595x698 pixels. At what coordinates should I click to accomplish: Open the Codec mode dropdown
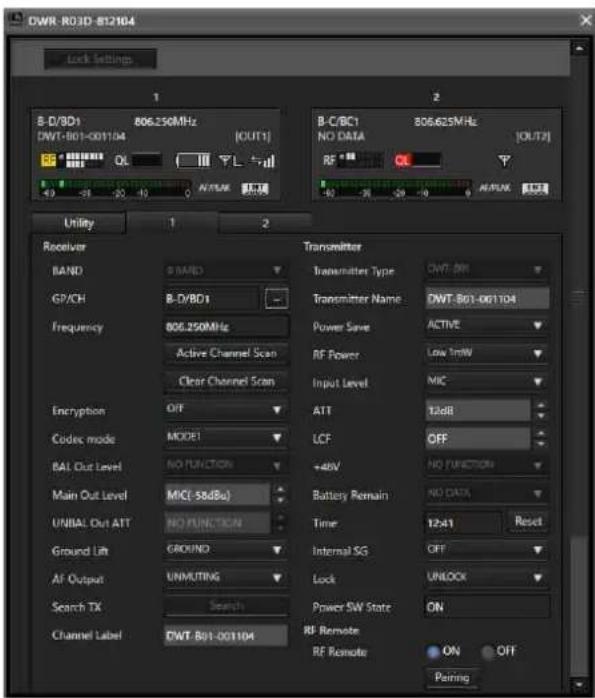226,437
